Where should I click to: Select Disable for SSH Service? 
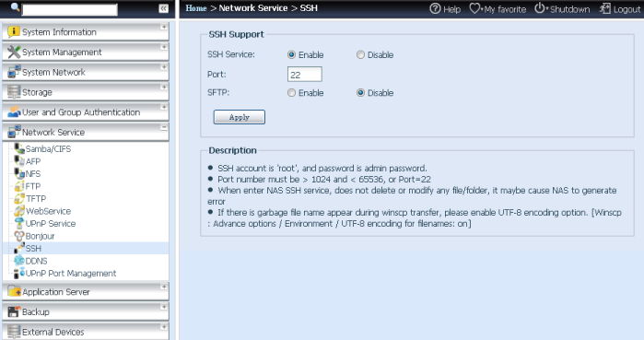coord(360,54)
